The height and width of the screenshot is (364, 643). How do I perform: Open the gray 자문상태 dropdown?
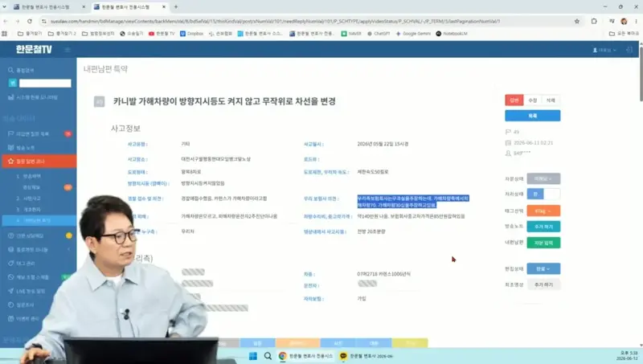[x=543, y=178]
